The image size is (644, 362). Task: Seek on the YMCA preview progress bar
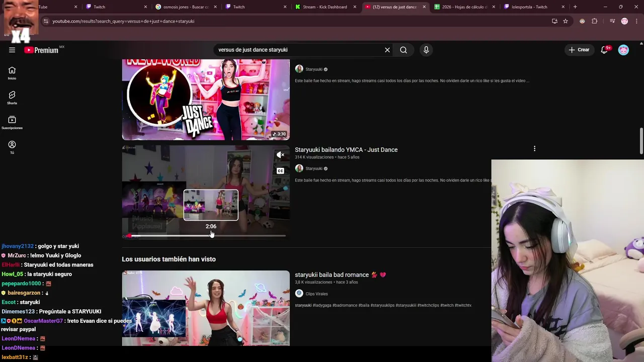(x=206, y=235)
